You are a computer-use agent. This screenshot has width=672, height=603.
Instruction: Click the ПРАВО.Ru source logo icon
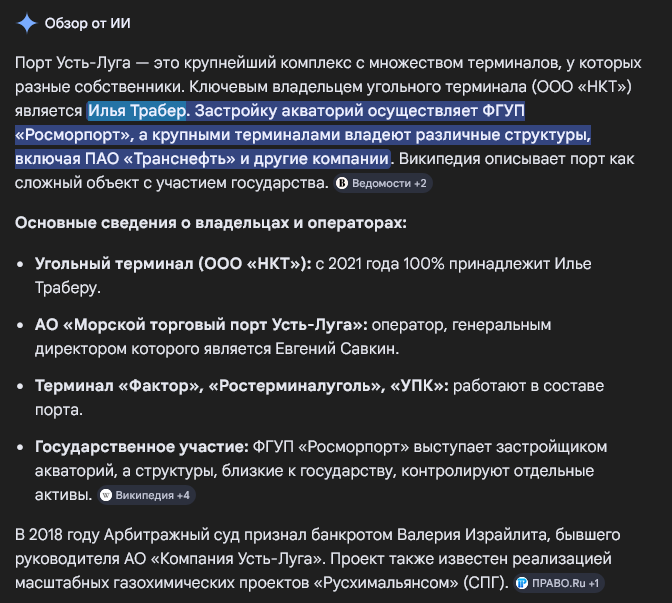click(x=521, y=583)
